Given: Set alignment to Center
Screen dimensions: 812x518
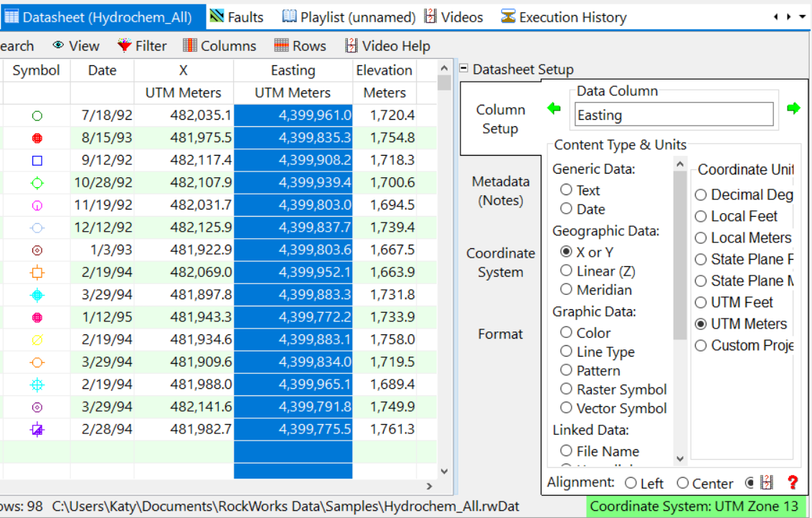Looking at the screenshot, I should [x=683, y=484].
